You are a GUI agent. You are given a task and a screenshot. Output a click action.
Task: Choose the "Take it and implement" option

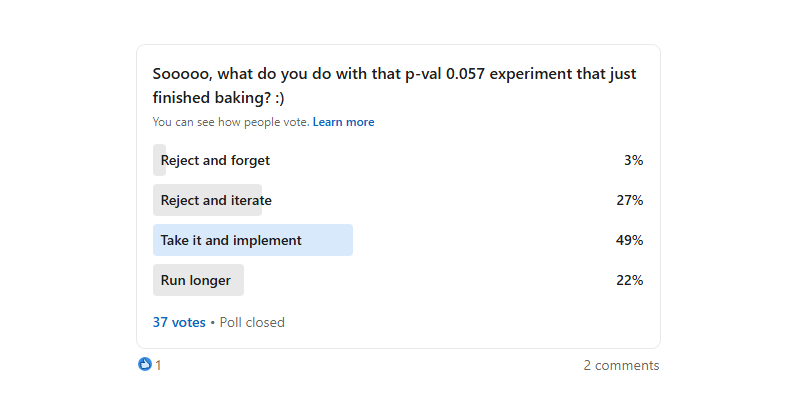tap(231, 240)
